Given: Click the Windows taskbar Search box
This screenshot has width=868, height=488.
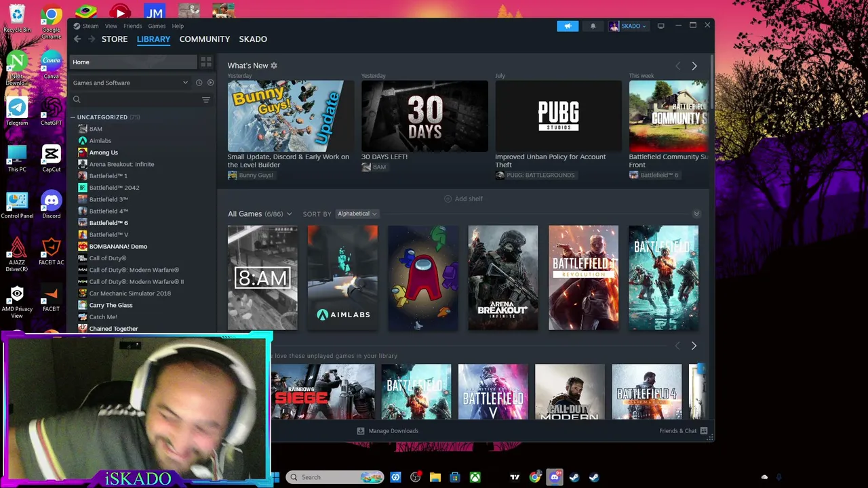Looking at the screenshot, I should (334, 477).
